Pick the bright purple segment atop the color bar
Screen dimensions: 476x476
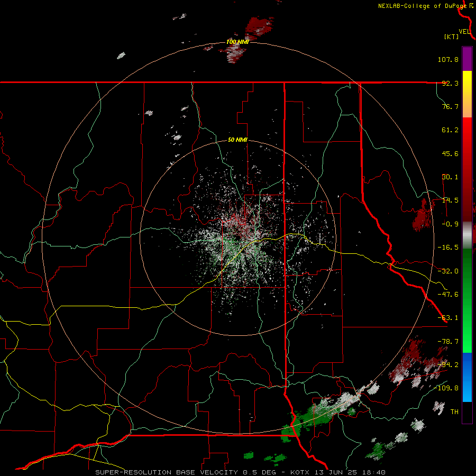pyautogui.click(x=467, y=59)
